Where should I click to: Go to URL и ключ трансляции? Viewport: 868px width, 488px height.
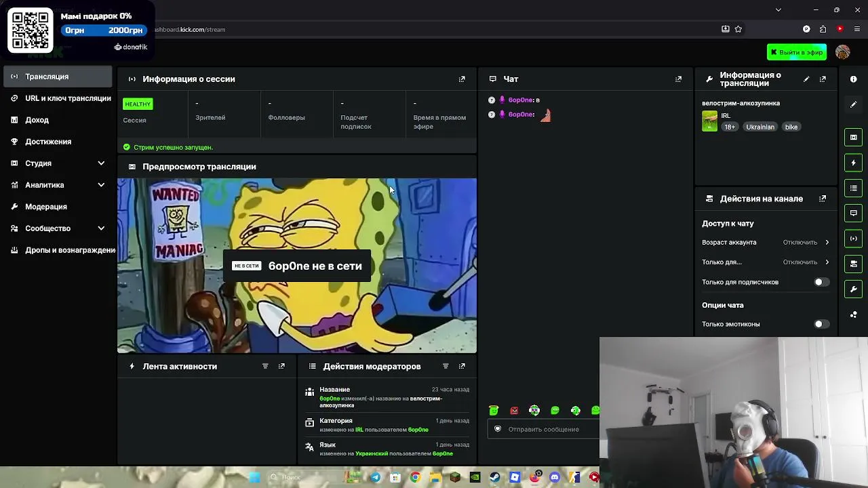click(x=58, y=98)
